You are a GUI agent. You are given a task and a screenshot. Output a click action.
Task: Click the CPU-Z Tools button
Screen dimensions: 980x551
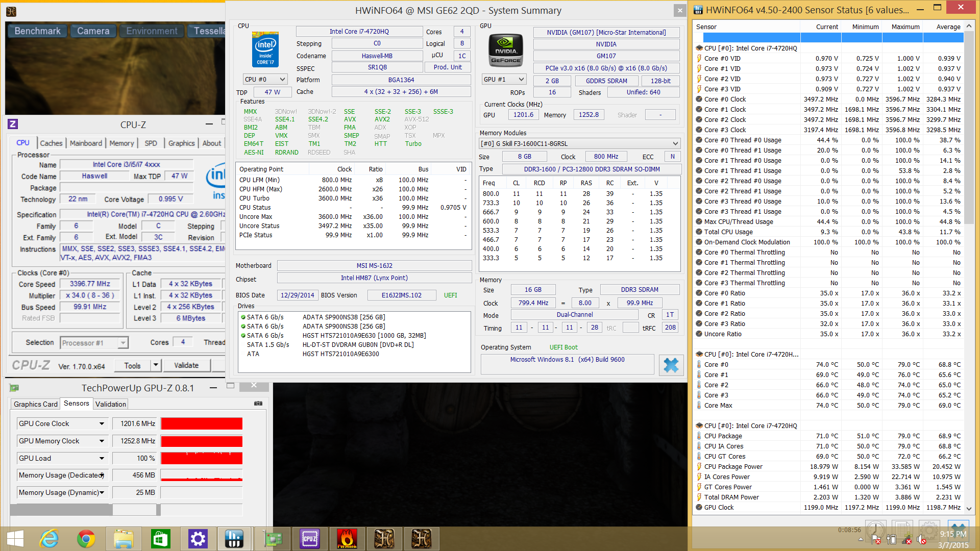tap(132, 365)
